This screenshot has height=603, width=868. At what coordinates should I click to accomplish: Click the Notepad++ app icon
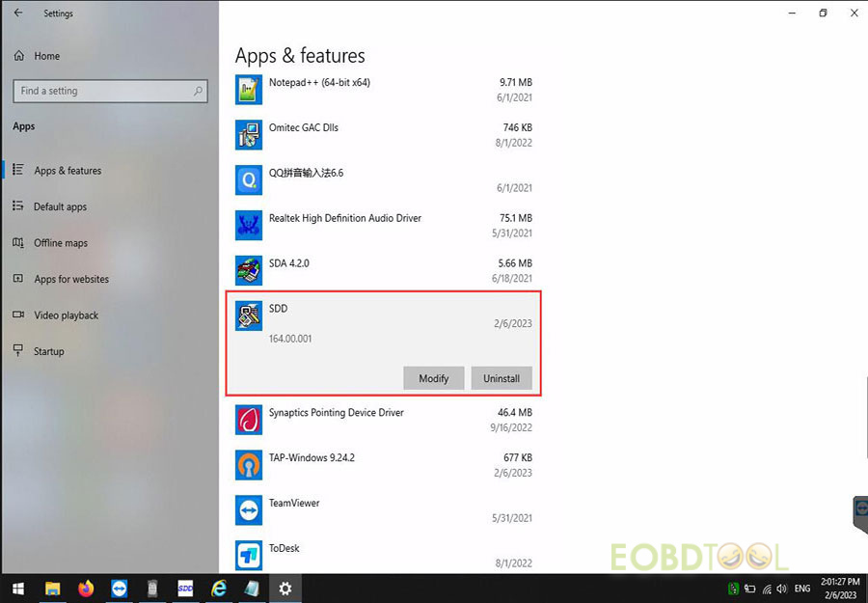(x=249, y=90)
